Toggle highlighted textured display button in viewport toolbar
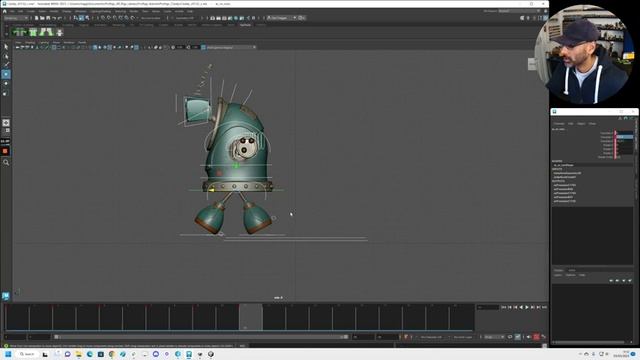This screenshot has height=360, width=640. [x=109, y=47]
